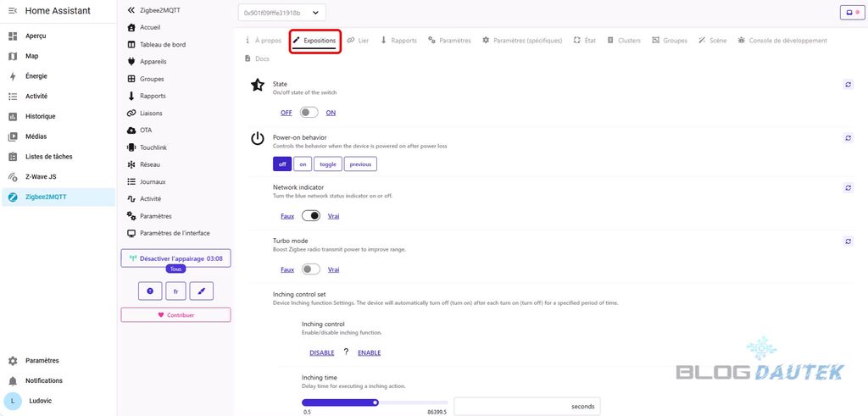Image resolution: width=868 pixels, height=416 pixels.
Task: Switch to the Lier tab
Action: 358,41
